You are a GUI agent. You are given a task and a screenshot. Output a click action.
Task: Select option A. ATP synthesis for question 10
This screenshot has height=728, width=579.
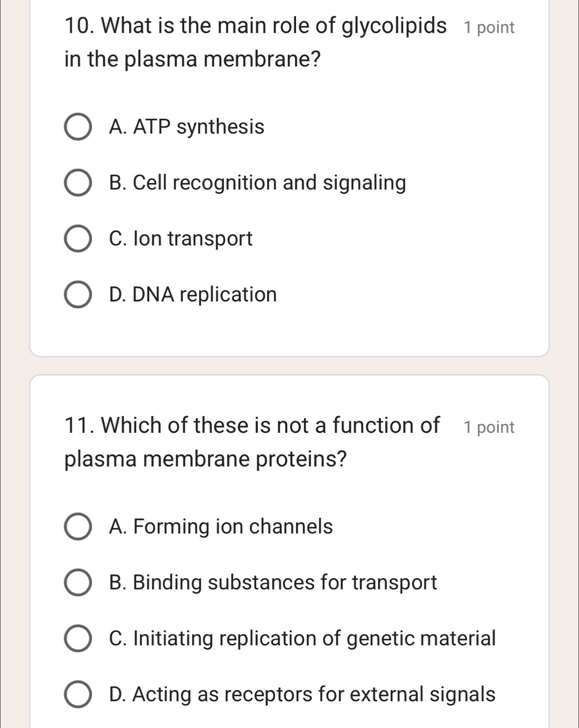(77, 127)
